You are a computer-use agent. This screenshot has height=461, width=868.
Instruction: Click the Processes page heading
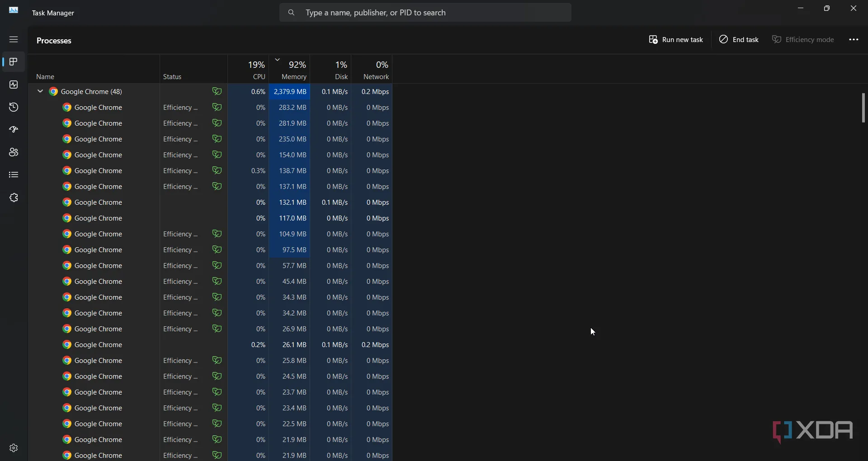(x=54, y=41)
